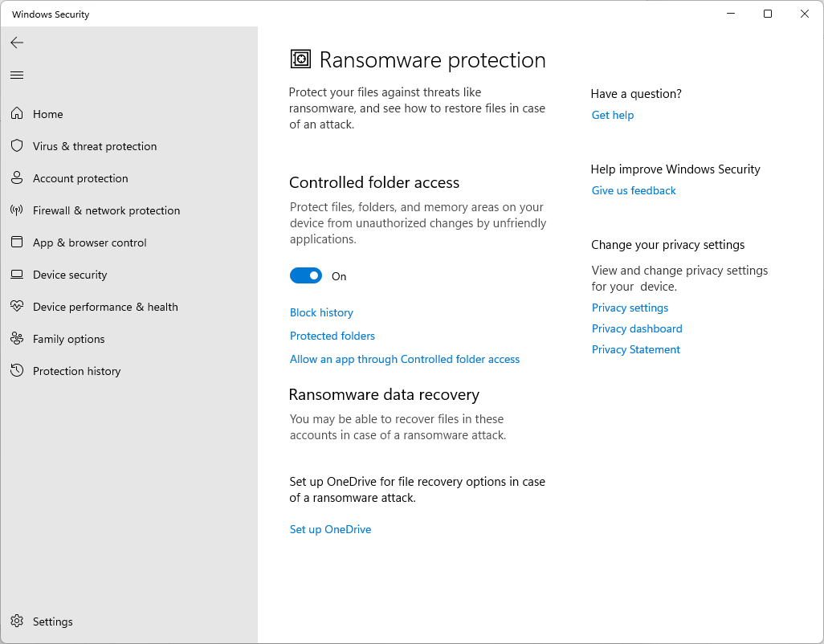824x644 pixels.
Task: Turn off Controlled folder access
Action: pyautogui.click(x=305, y=275)
